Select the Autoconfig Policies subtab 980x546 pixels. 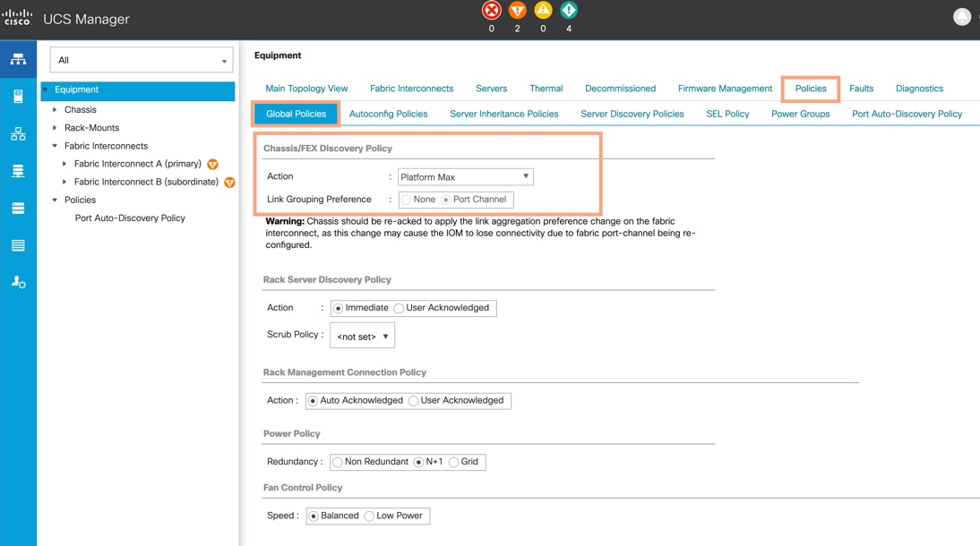tap(388, 114)
